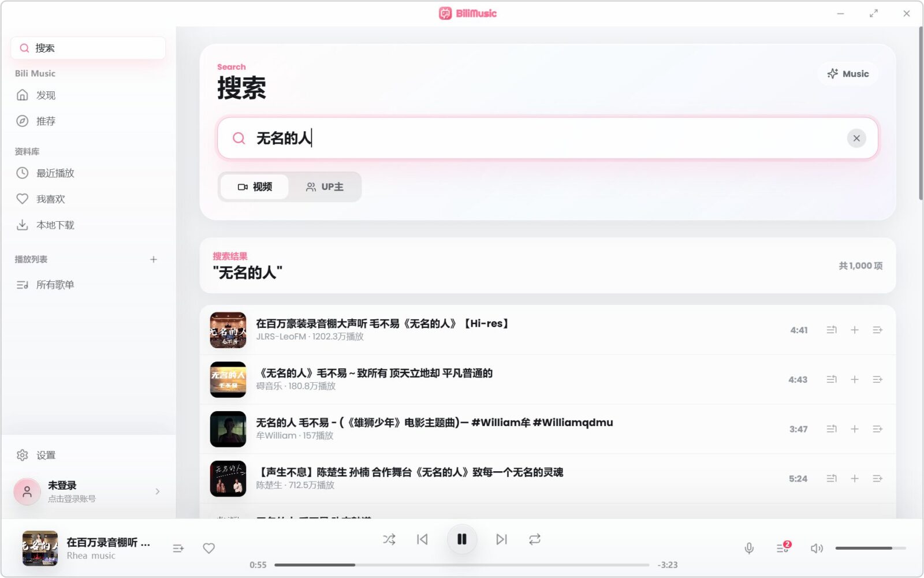Switch to the UP主 tab
924x578 pixels.
click(x=325, y=187)
